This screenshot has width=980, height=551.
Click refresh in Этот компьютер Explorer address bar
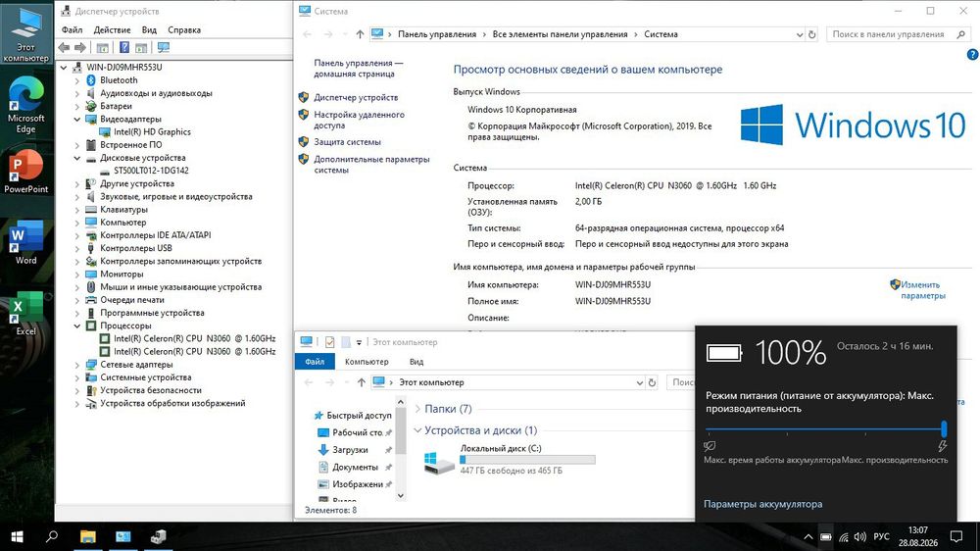click(652, 382)
